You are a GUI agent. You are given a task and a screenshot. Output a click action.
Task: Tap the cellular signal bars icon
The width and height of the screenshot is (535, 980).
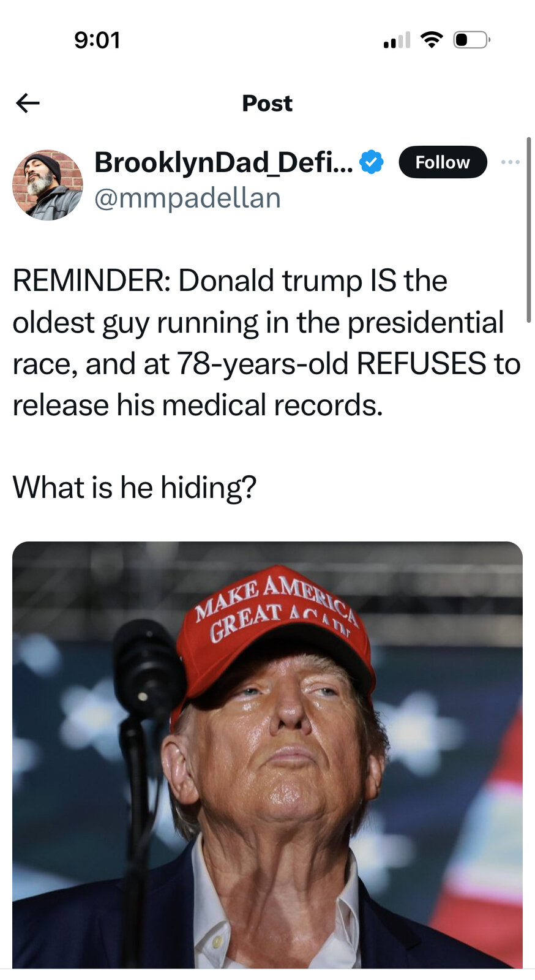397,40
